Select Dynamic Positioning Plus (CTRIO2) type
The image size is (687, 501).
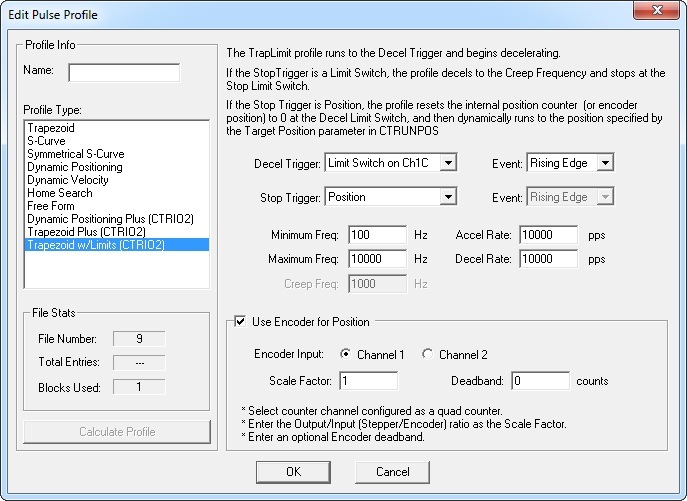click(x=117, y=219)
